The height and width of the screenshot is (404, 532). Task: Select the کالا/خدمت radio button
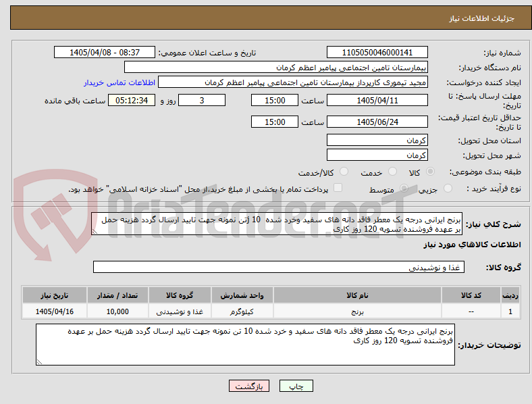point(344,172)
